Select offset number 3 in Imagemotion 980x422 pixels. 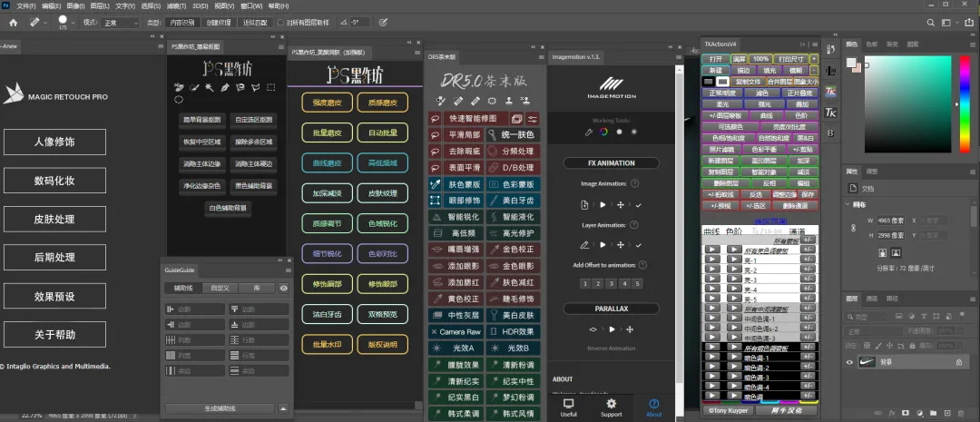point(611,284)
